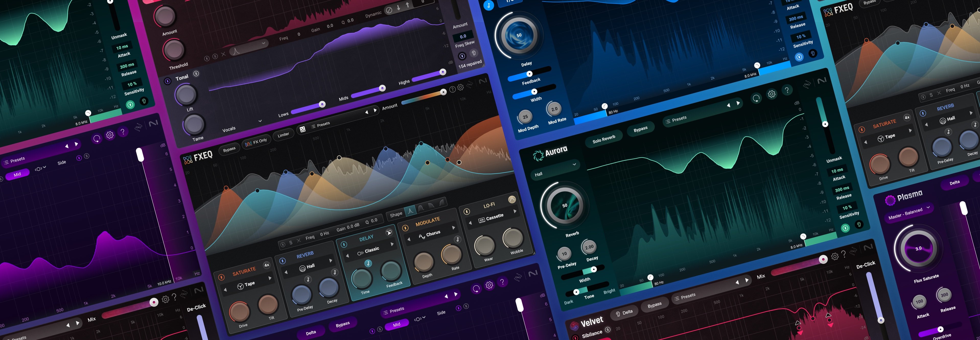Click the next arrow beside Classic delay type

[x=392, y=244]
